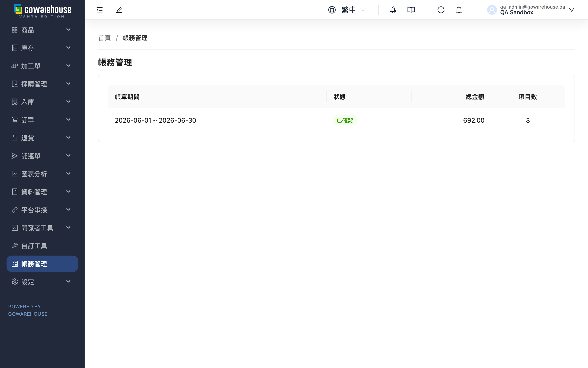Viewport: 588px width, 368px height.
Task: Expand the 平台串接 menu chevron
Action: click(x=68, y=210)
